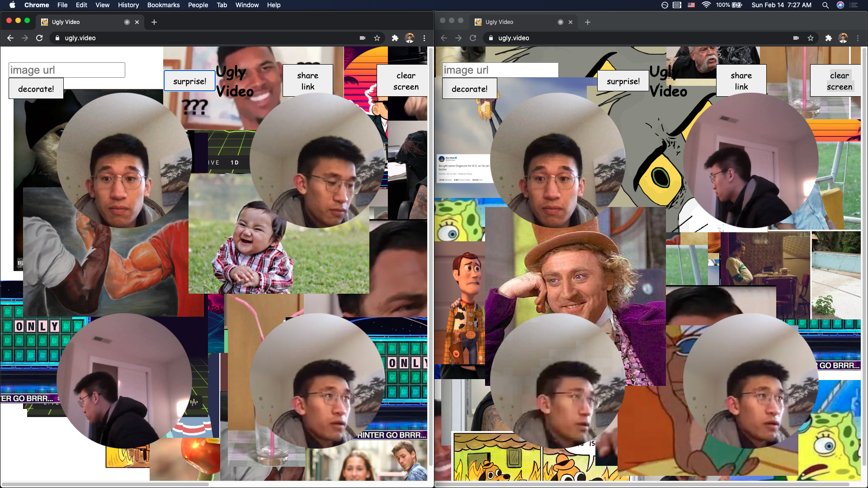The height and width of the screenshot is (488, 868).
Task: Click the left window's camera indicator icon
Action: 362,38
